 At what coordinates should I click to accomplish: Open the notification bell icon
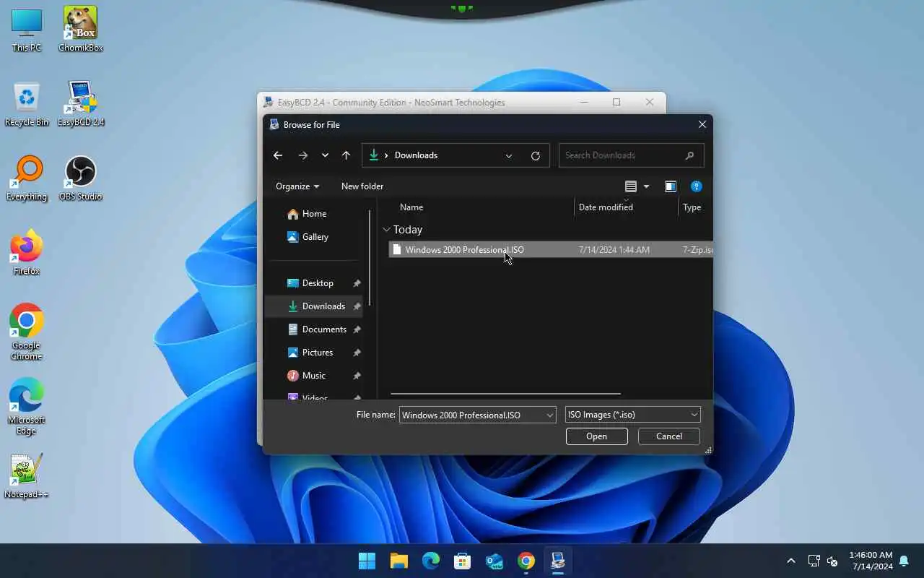pyautogui.click(x=904, y=561)
